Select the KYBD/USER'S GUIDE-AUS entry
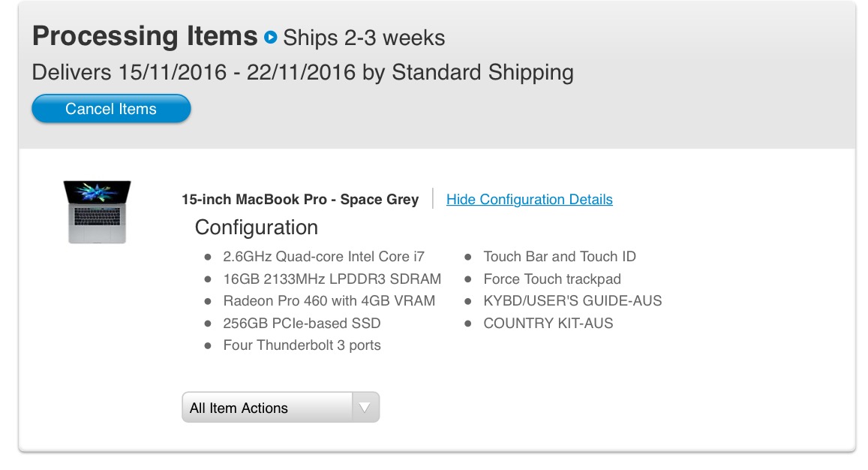This screenshot has width=868, height=470. coord(572,301)
